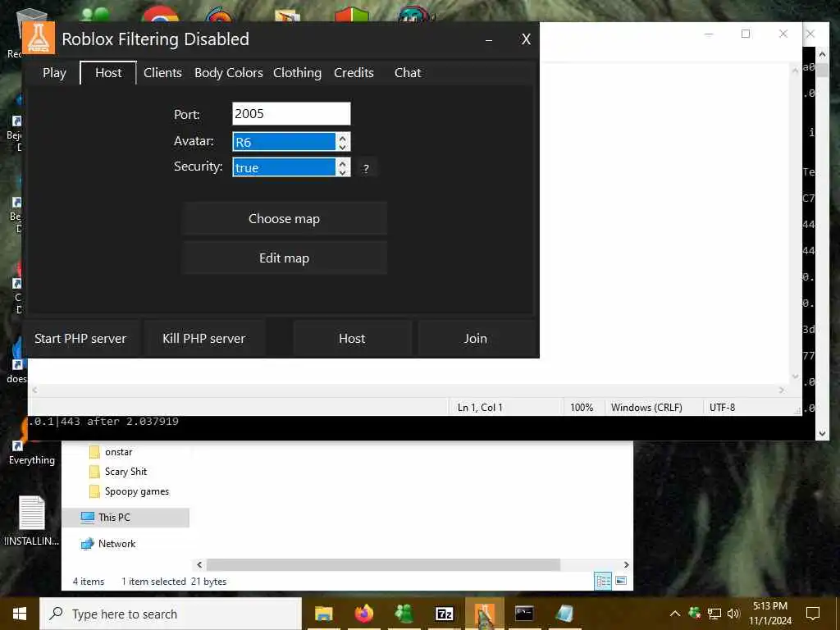Viewport: 840px width, 630px height.
Task: Select the Host tab
Action: pos(108,73)
